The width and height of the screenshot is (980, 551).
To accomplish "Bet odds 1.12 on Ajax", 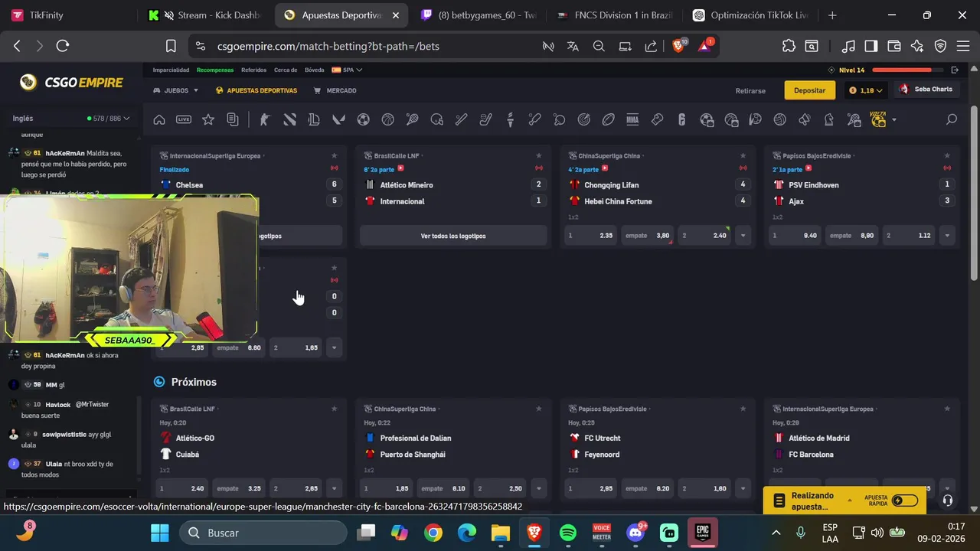I will point(910,236).
